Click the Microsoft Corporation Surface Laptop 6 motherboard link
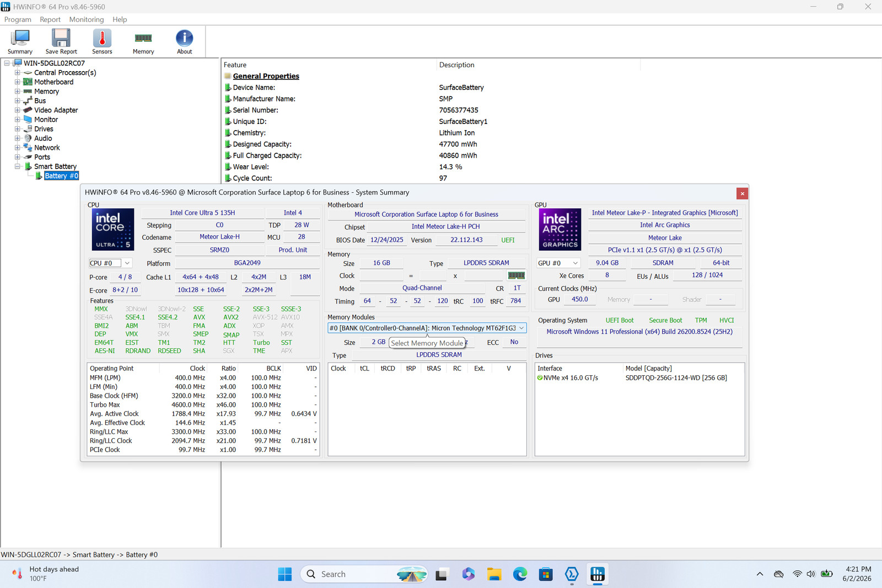 tap(426, 214)
